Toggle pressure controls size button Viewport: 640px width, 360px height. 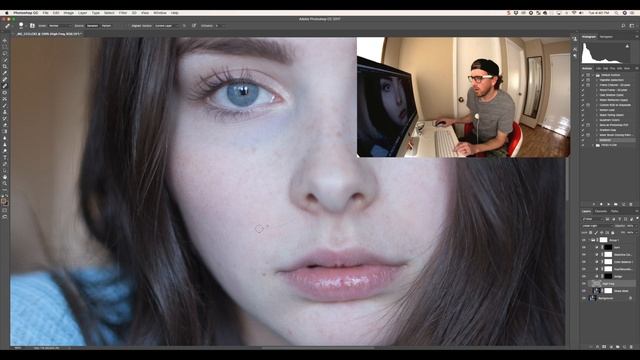(194, 26)
